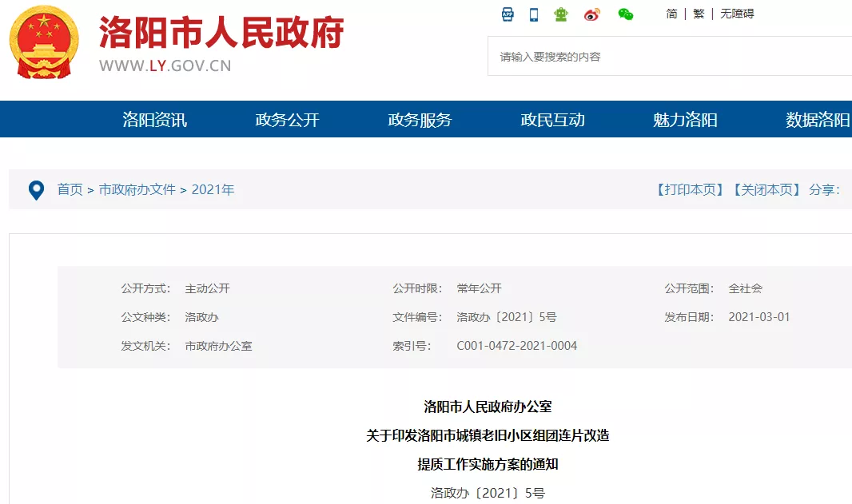The image size is (852, 504).
Task: Share page via the Sina Weibo icon
Action: (591, 14)
